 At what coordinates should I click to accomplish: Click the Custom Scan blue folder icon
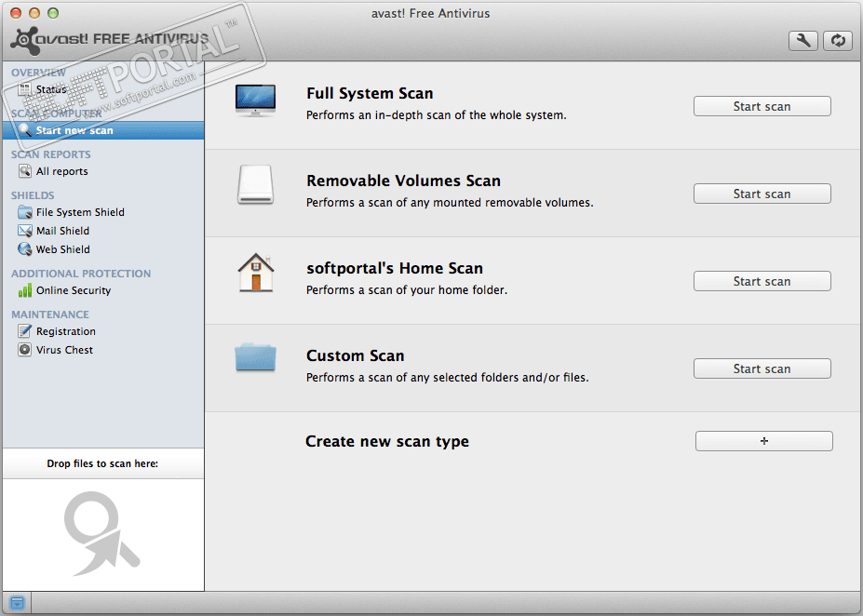255,357
